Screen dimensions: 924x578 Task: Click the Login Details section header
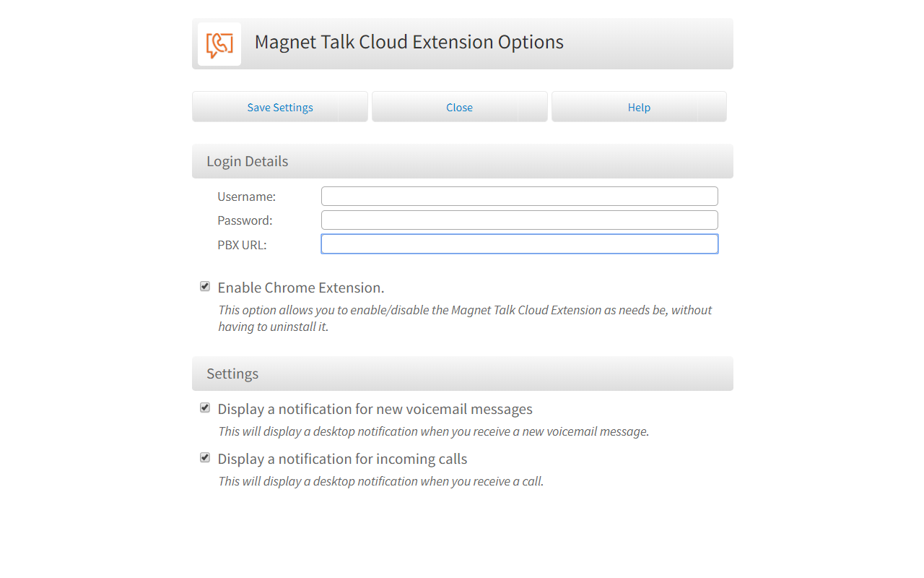[x=247, y=160]
